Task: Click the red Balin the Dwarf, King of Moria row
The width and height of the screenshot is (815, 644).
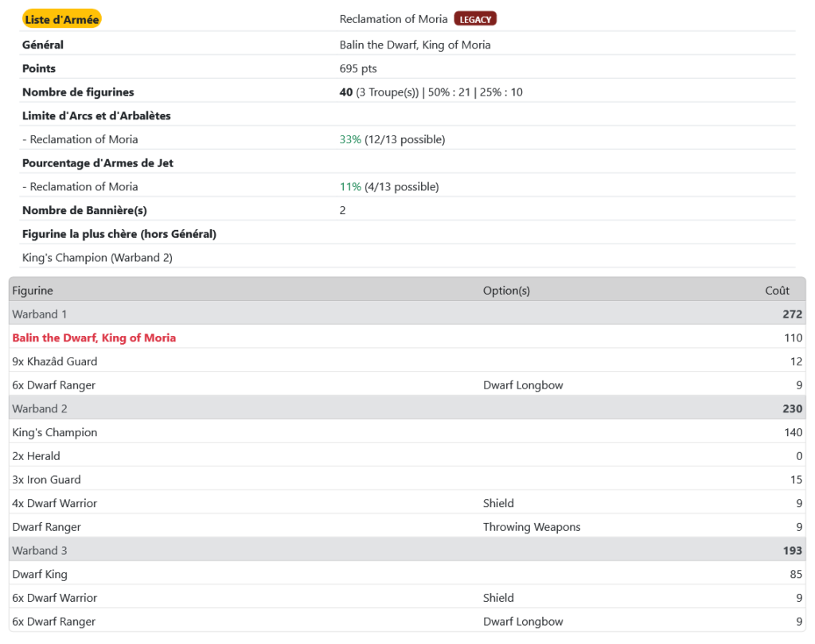Action: (x=407, y=338)
